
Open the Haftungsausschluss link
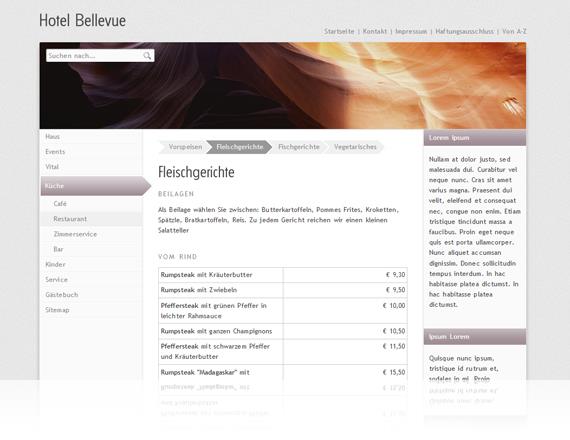465,31
